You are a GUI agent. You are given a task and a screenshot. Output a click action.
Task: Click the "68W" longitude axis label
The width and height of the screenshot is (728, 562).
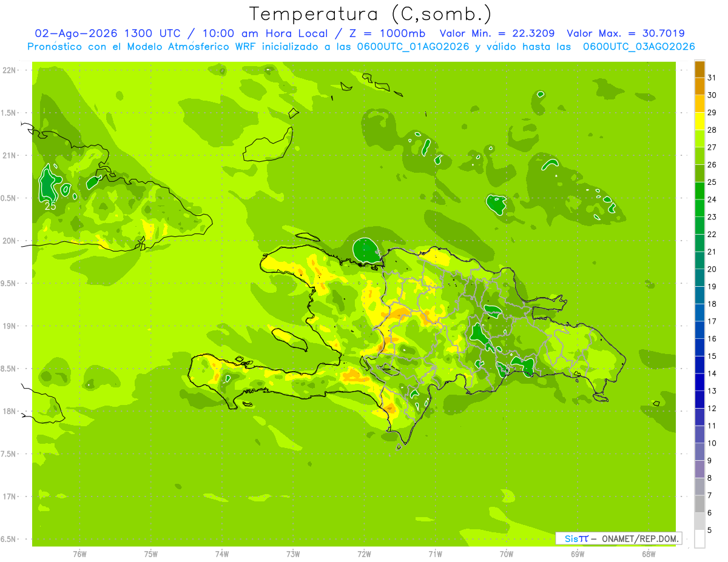pos(649,554)
